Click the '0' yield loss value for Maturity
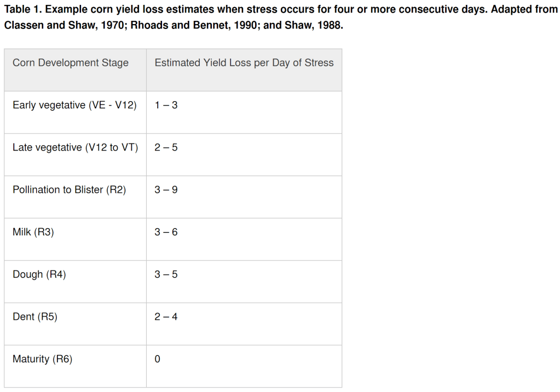This screenshot has height=392, width=560. (158, 359)
